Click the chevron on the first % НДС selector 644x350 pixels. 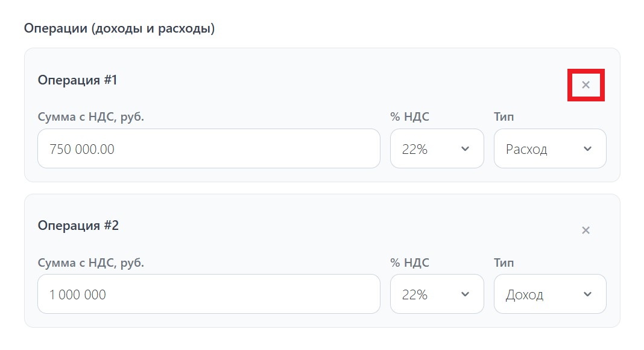(464, 148)
